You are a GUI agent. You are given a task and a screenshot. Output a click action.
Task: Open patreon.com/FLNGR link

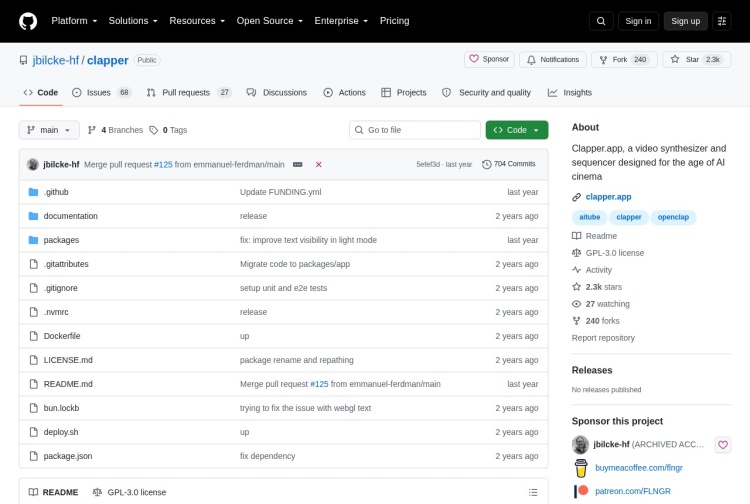pos(633,491)
